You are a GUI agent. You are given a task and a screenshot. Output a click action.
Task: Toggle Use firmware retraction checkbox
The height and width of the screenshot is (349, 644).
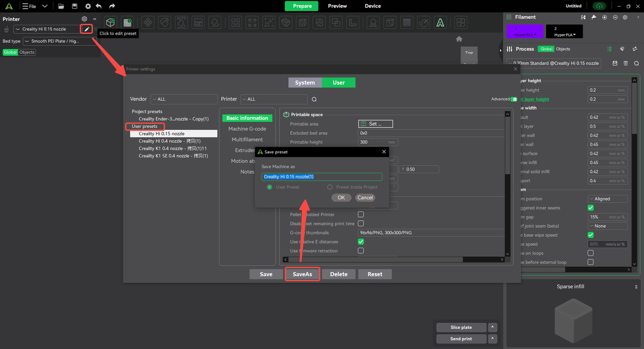point(361,251)
